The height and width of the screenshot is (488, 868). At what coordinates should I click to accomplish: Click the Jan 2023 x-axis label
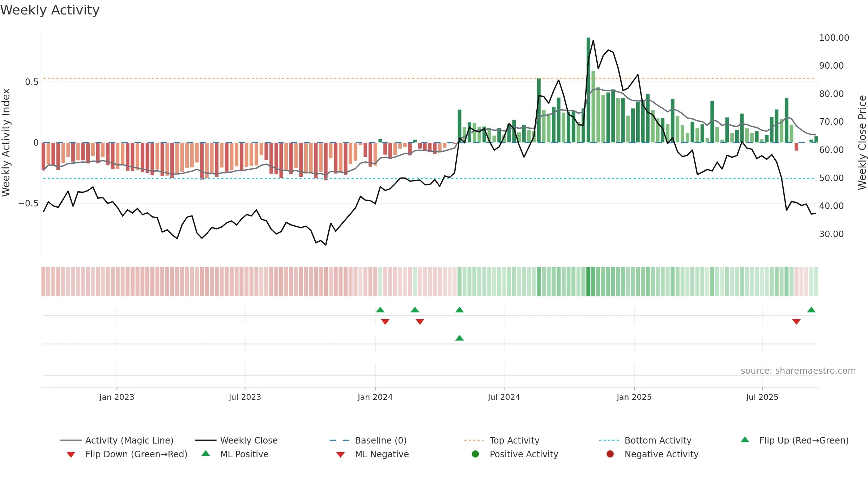pyautogui.click(x=117, y=397)
